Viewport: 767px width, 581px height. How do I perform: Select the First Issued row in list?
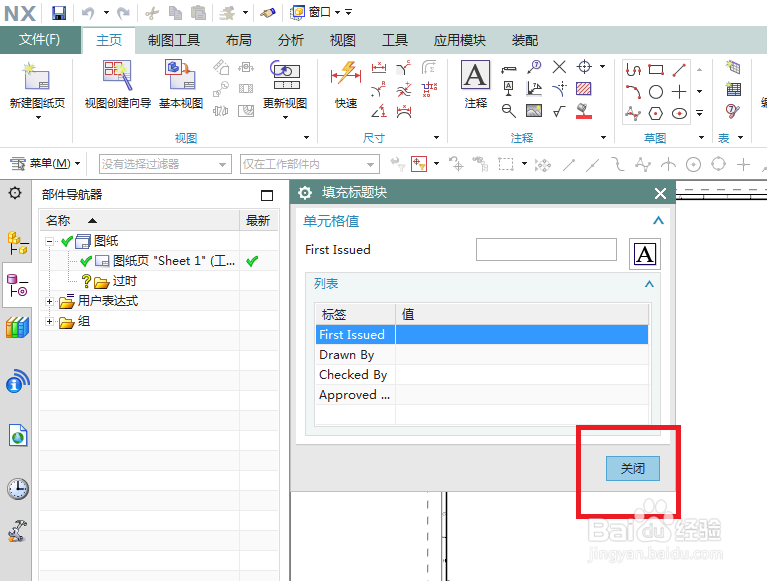click(x=482, y=335)
